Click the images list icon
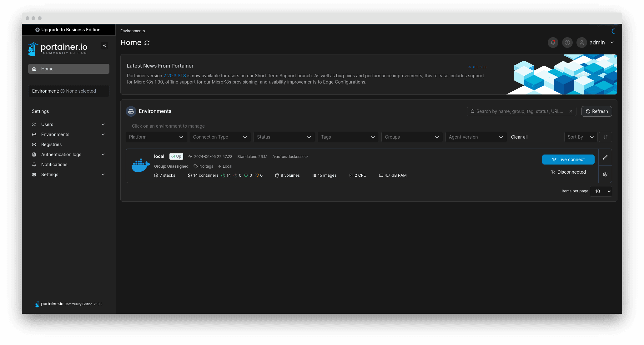Screen dimensions: 644x345 314,175
